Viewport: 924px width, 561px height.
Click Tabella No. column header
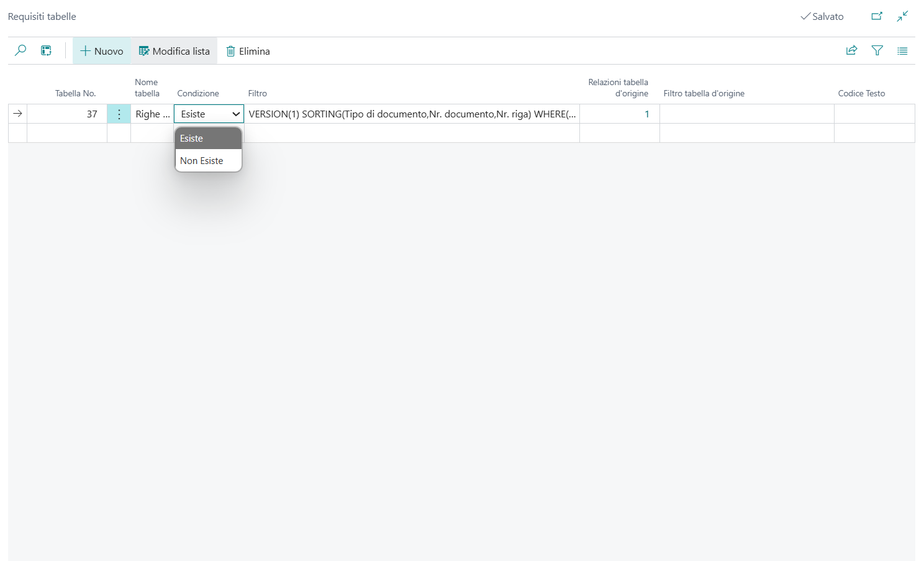(75, 93)
